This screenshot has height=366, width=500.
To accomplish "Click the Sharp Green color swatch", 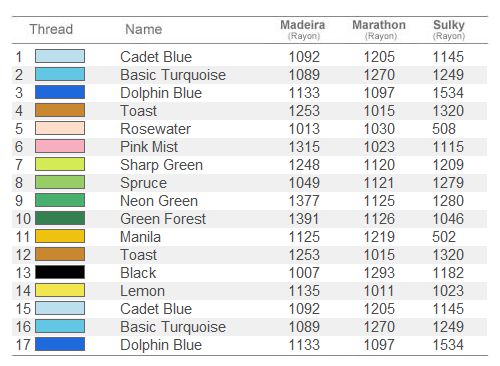I will (x=60, y=164).
